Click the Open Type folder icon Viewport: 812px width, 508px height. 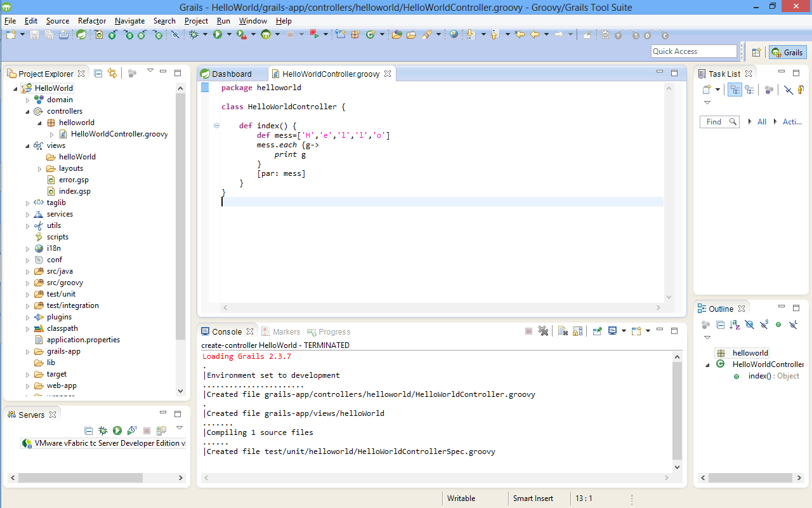tap(397, 34)
